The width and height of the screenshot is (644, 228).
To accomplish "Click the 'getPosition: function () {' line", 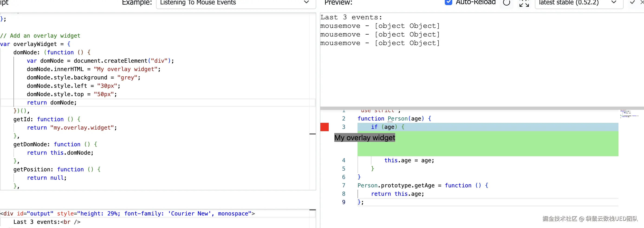I will click(57, 169).
